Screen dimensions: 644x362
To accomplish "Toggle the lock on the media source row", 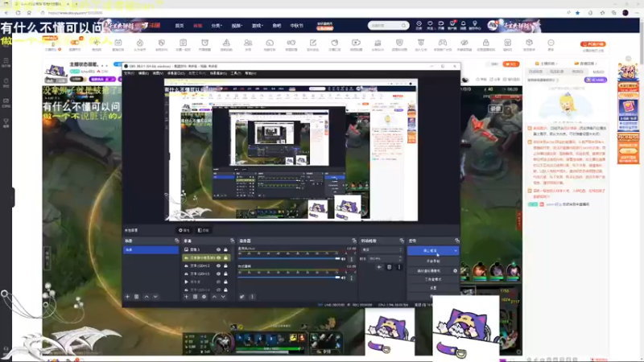I will (x=225, y=282).
